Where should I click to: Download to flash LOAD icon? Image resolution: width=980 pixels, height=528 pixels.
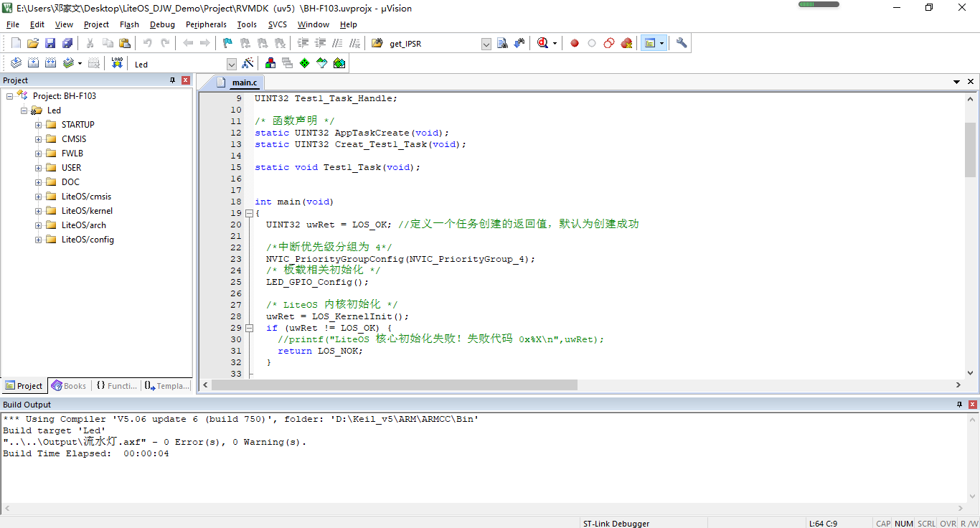[117, 63]
